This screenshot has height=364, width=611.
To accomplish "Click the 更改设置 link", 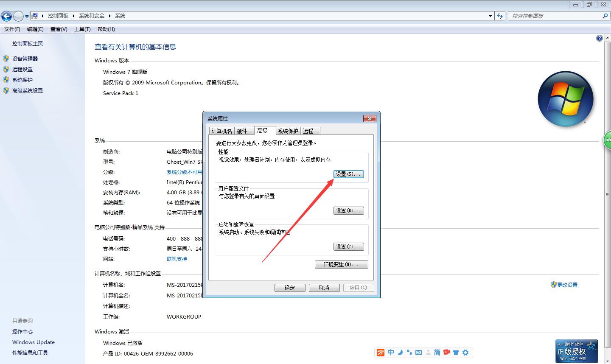I will 567,285.
